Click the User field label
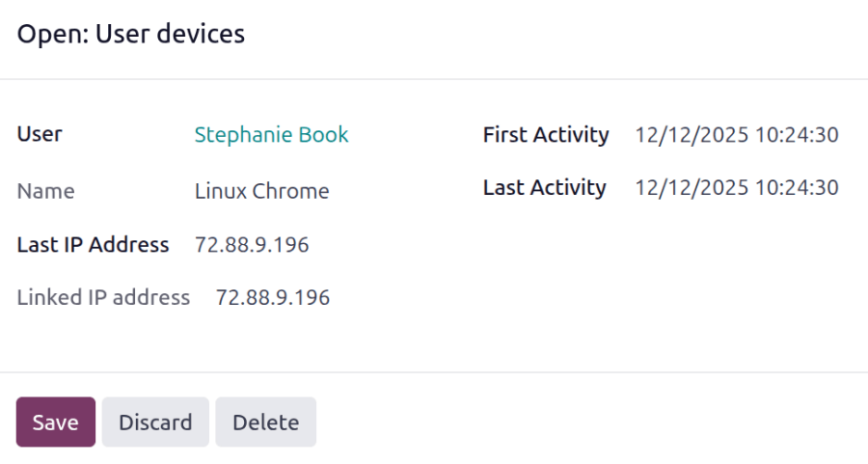868x464 pixels. 40,134
